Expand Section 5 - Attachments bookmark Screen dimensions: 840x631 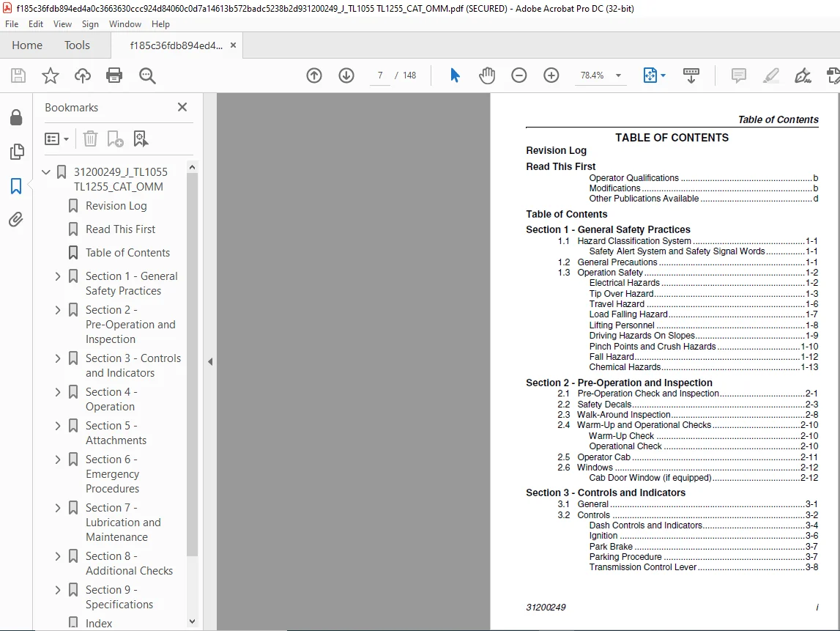pos(58,426)
